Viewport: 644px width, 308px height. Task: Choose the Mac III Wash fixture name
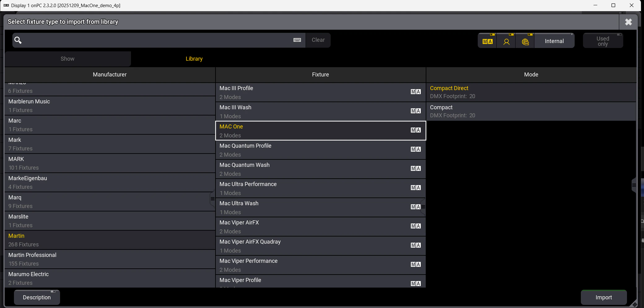235,107
